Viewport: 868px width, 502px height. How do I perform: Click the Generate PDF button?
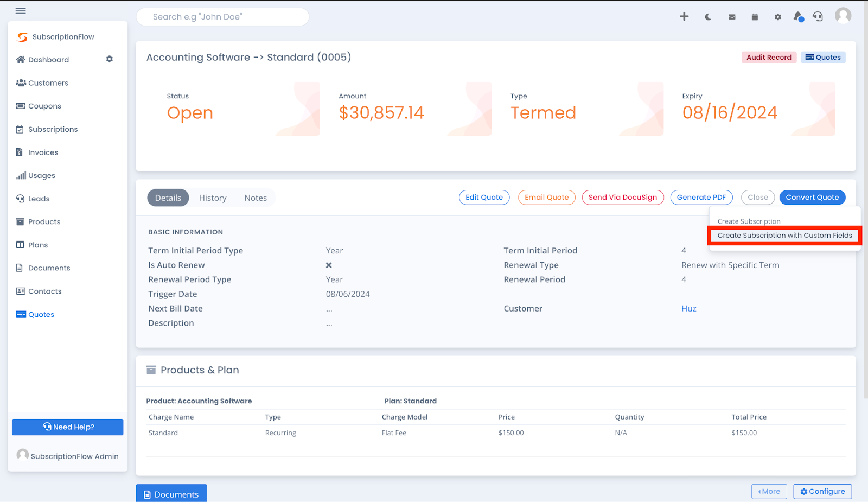(701, 198)
